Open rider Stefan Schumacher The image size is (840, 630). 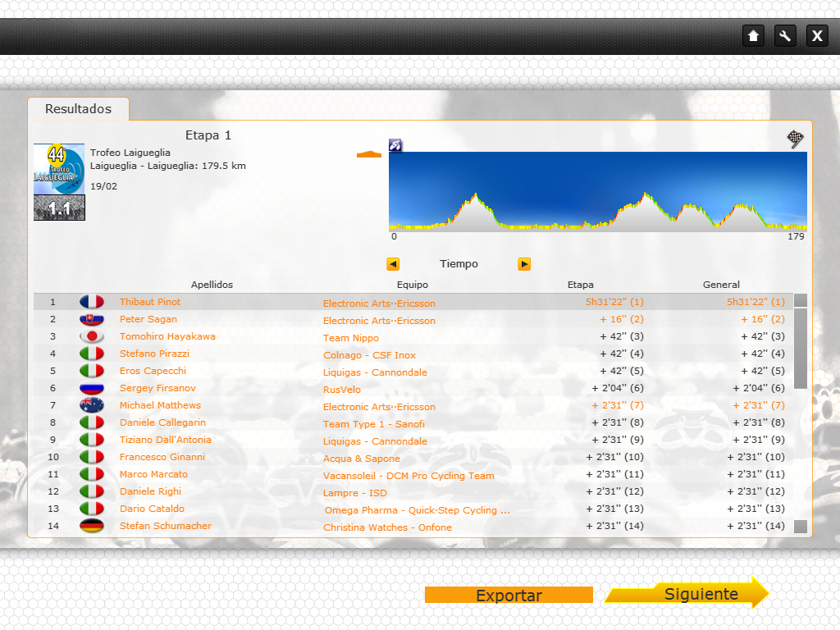166,526
